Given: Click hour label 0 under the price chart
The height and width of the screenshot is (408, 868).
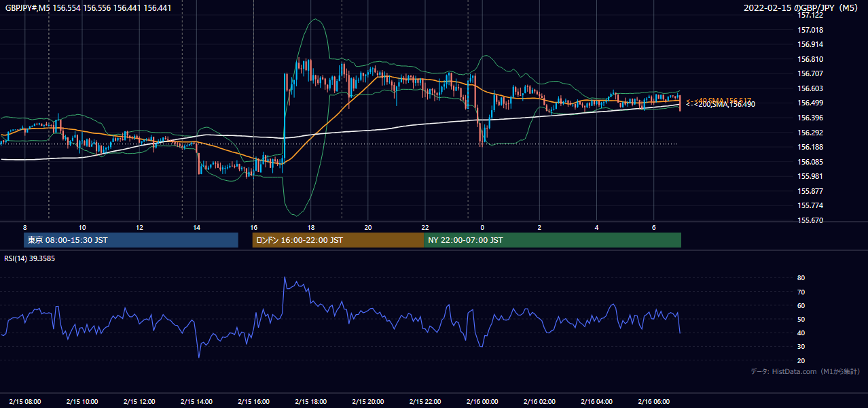Looking at the screenshot, I should (x=482, y=227).
